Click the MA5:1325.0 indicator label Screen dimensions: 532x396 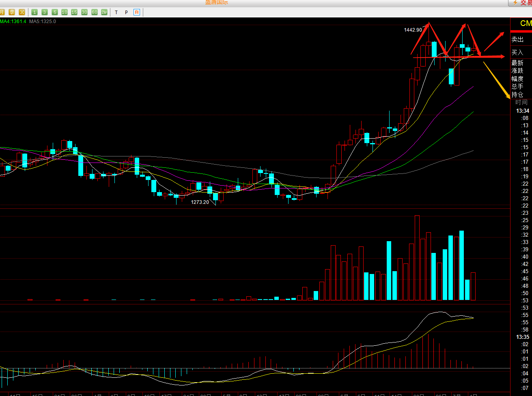43,21
